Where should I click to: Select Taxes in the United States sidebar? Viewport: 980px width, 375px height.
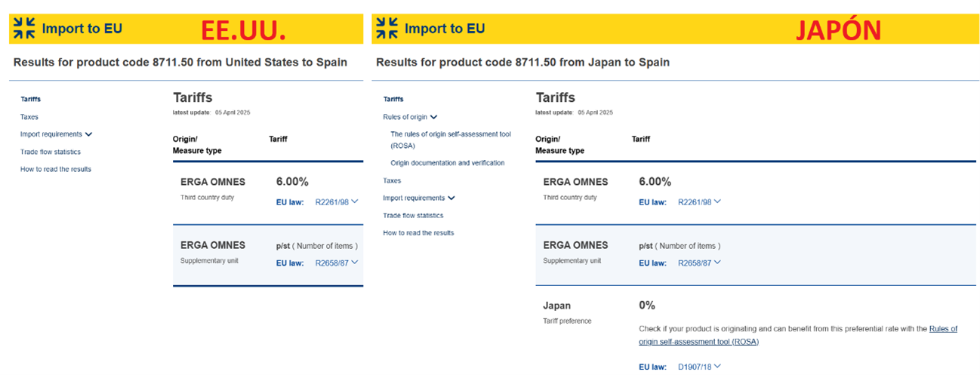pyautogui.click(x=29, y=117)
